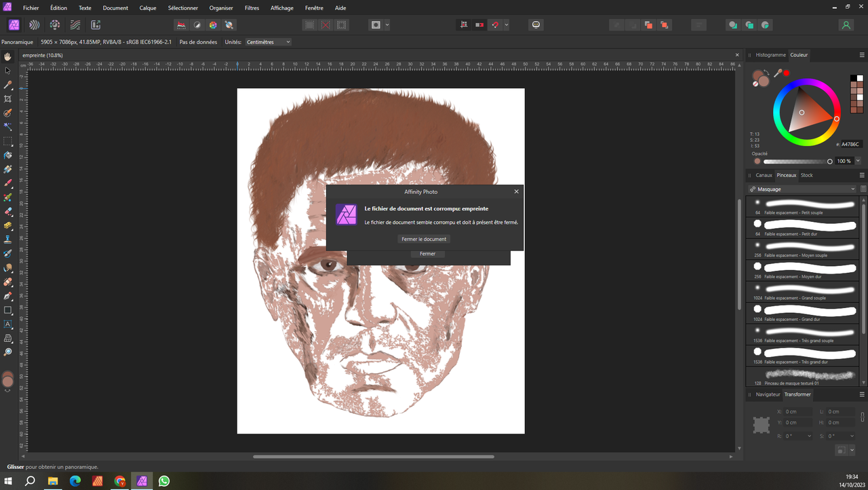The width and height of the screenshot is (868, 490).
Task: Toggle the assistant robot icon
Action: 536,25
